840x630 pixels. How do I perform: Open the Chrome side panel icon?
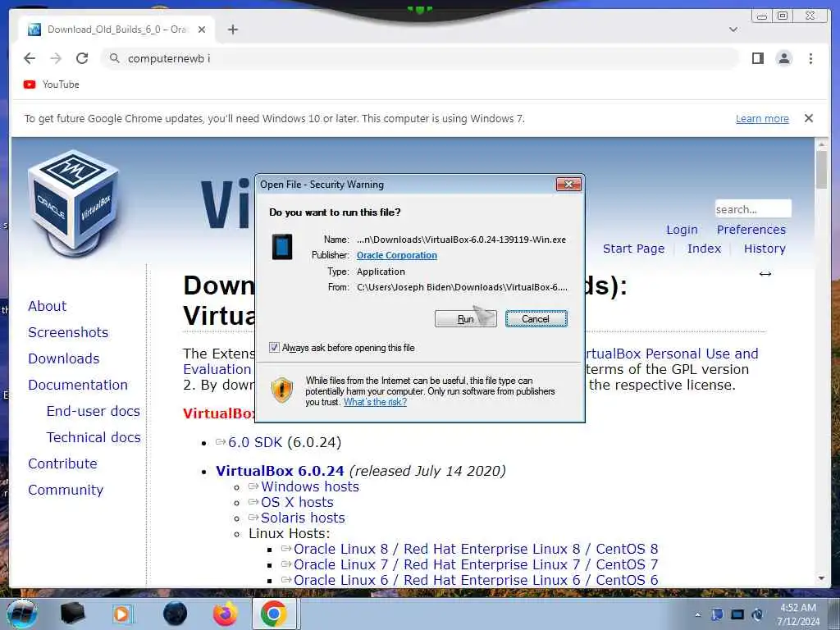point(757,58)
